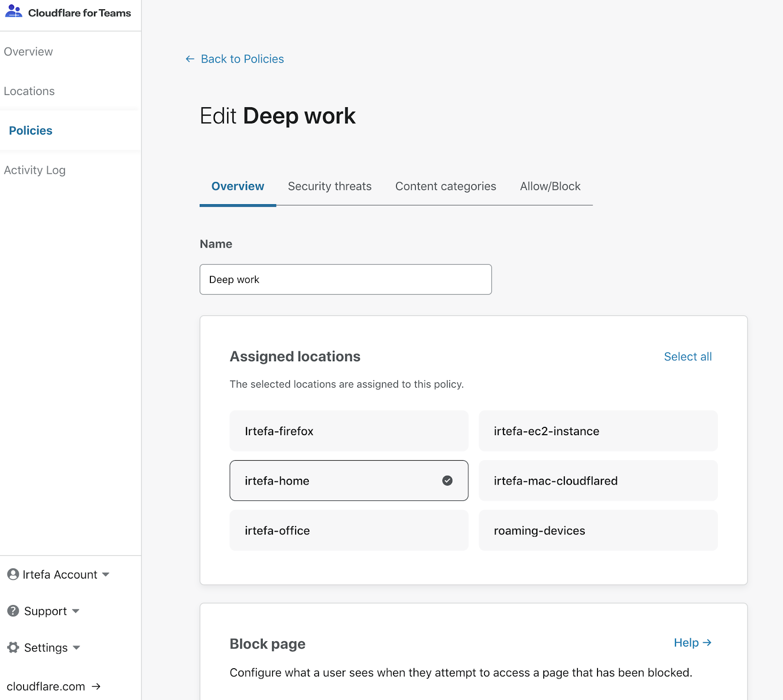
Task: Open the Block page Help link
Action: point(692,643)
